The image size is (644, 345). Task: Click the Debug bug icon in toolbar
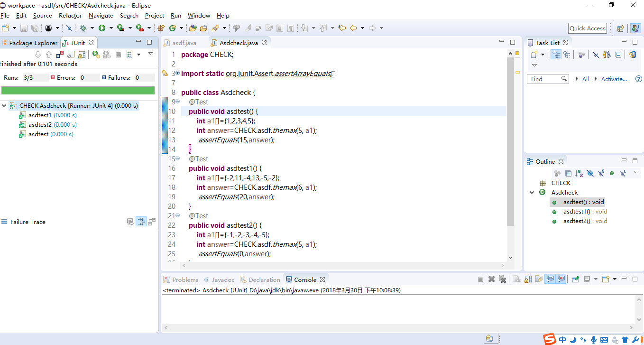83,28
